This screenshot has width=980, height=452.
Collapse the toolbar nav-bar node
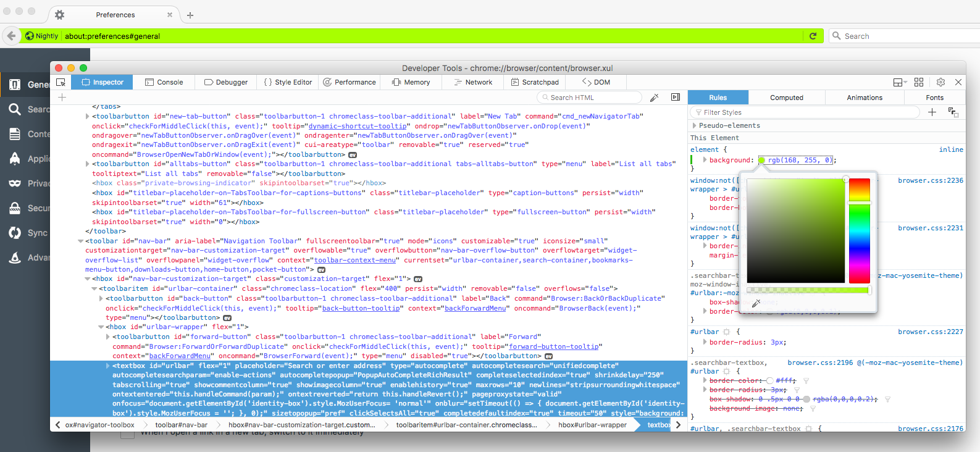[80, 241]
